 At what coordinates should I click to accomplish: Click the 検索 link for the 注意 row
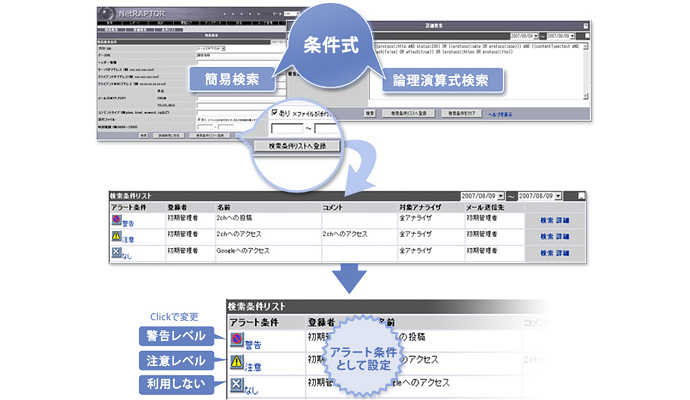tap(547, 237)
